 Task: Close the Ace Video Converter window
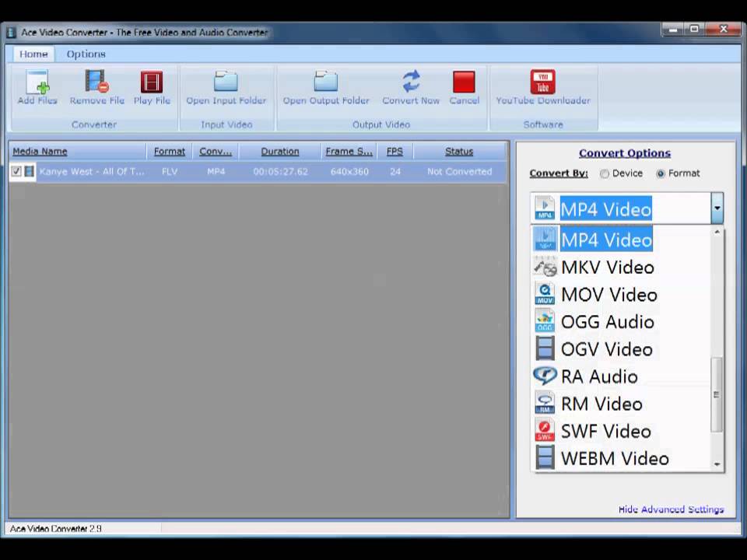point(723,30)
